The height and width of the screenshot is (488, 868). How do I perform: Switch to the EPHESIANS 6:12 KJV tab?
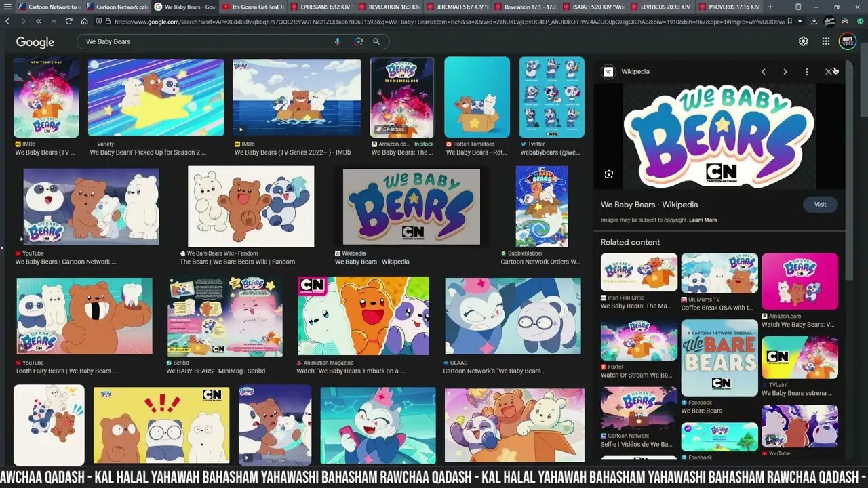pos(322,7)
